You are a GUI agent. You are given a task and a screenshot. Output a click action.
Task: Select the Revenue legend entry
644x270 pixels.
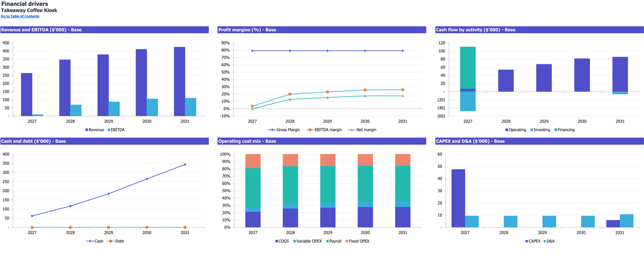(94, 130)
